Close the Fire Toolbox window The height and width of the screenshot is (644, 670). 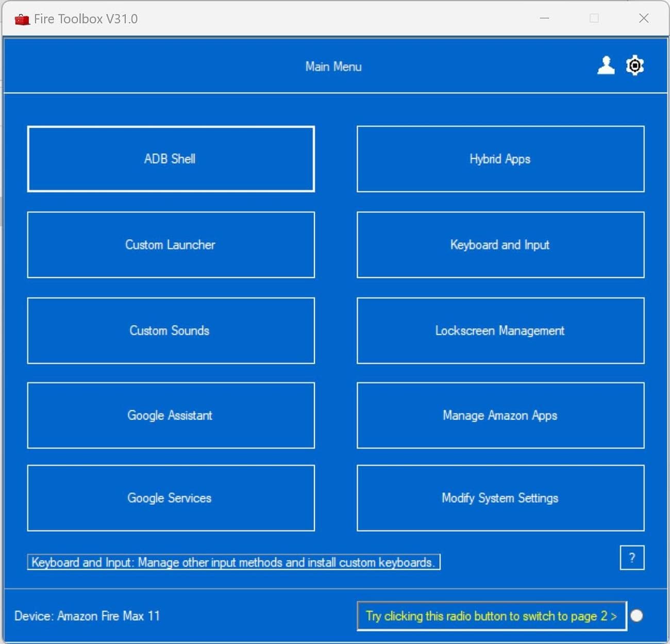[643, 19]
